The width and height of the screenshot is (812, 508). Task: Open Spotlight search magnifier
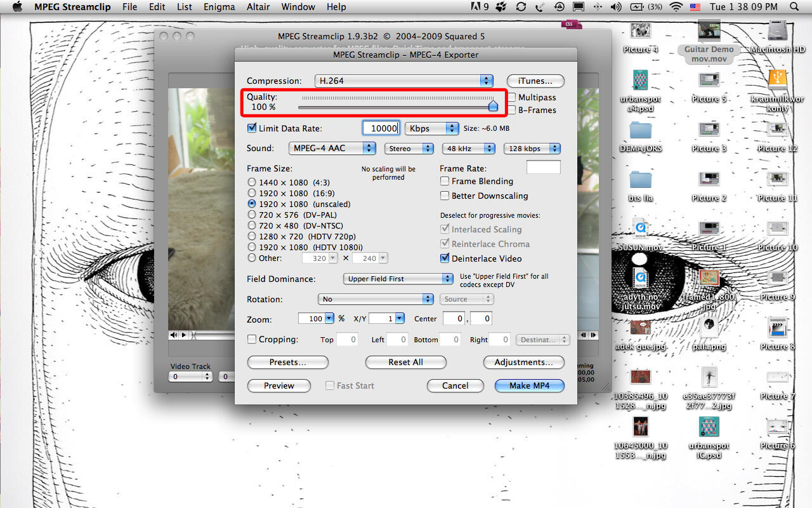tap(795, 7)
